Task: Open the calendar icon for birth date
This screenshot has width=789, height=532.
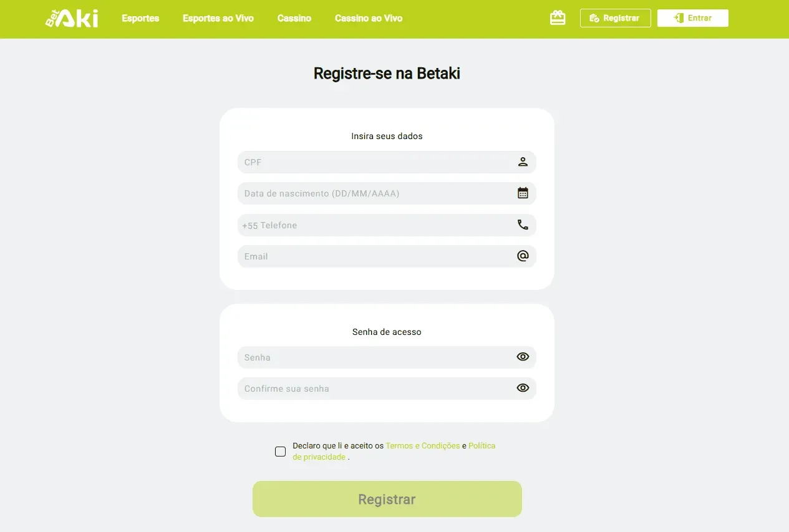Action: pyautogui.click(x=523, y=193)
